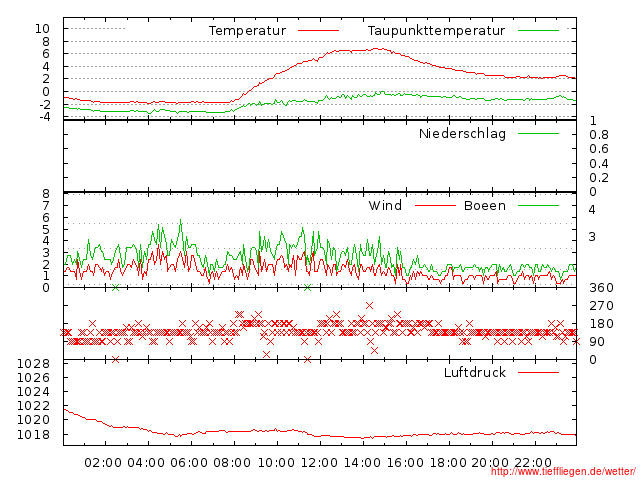This screenshot has height=480, width=640.
Task: Click the 0.8 precipitation axis value
Action: 599,135
